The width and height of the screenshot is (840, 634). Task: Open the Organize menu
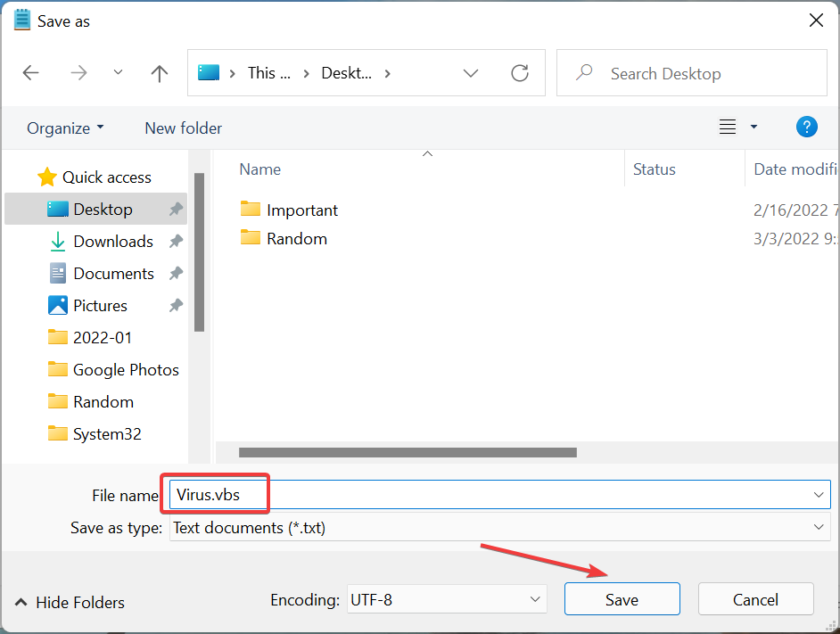point(65,128)
